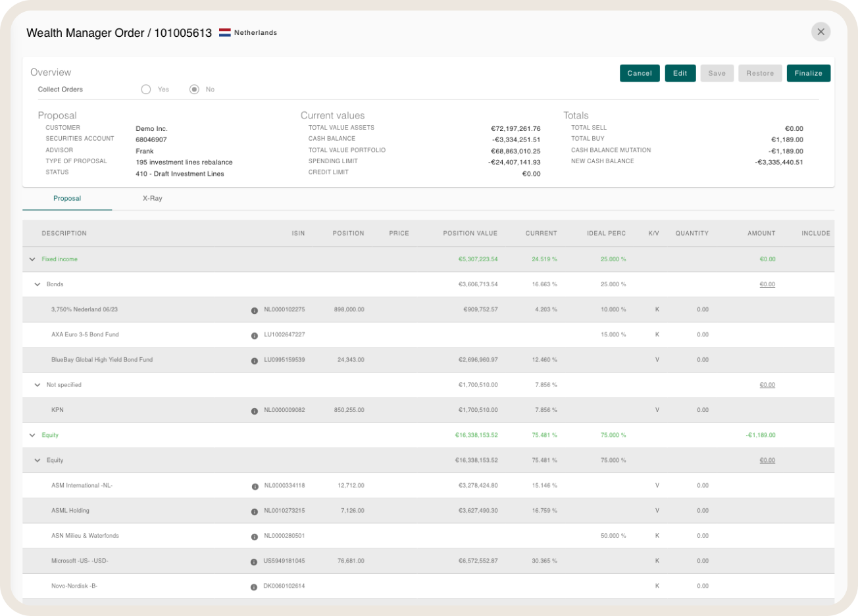Click securities account number 68046907
The width and height of the screenshot is (858, 616).
click(x=151, y=140)
